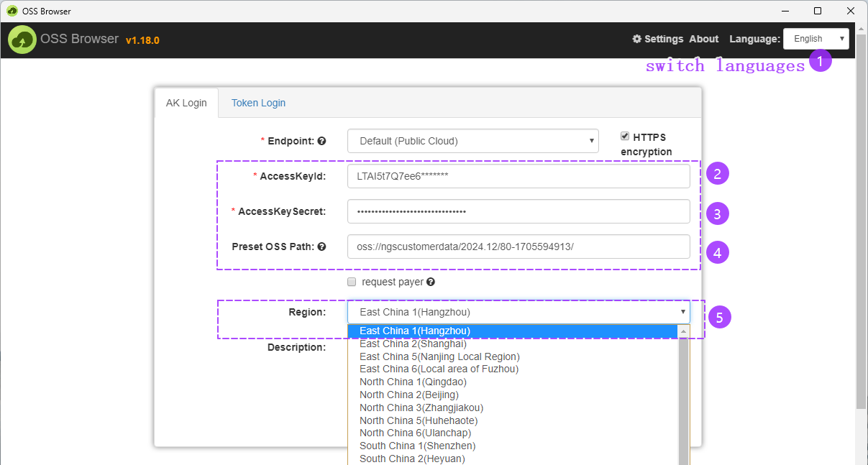Select North China 2(Beijing) from list
This screenshot has height=465, width=868.
click(408, 395)
